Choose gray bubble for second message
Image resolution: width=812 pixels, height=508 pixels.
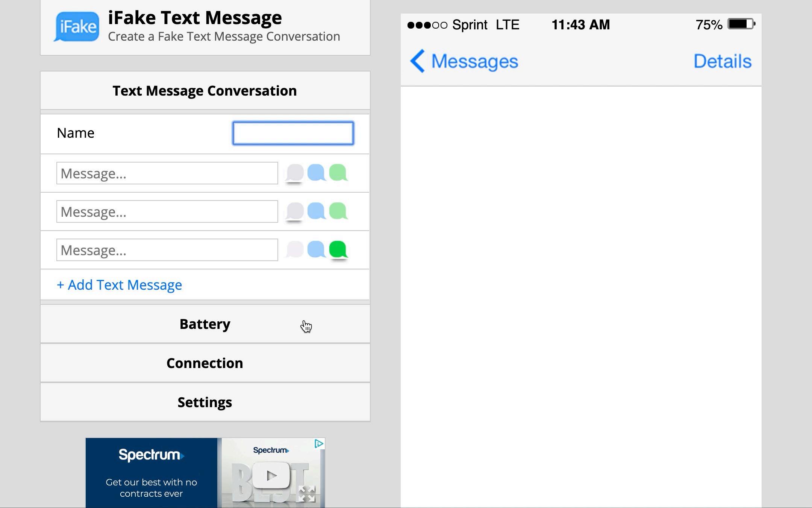tap(295, 211)
